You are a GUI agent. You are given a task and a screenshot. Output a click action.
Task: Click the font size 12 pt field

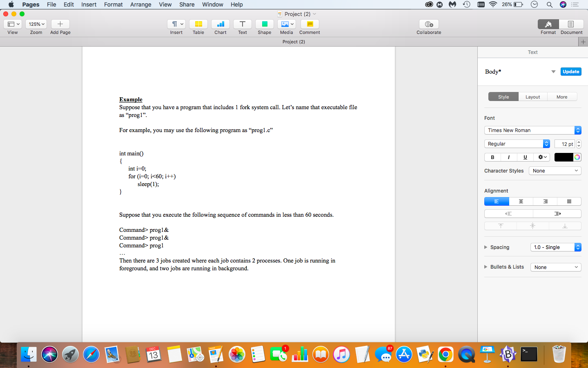pos(565,144)
